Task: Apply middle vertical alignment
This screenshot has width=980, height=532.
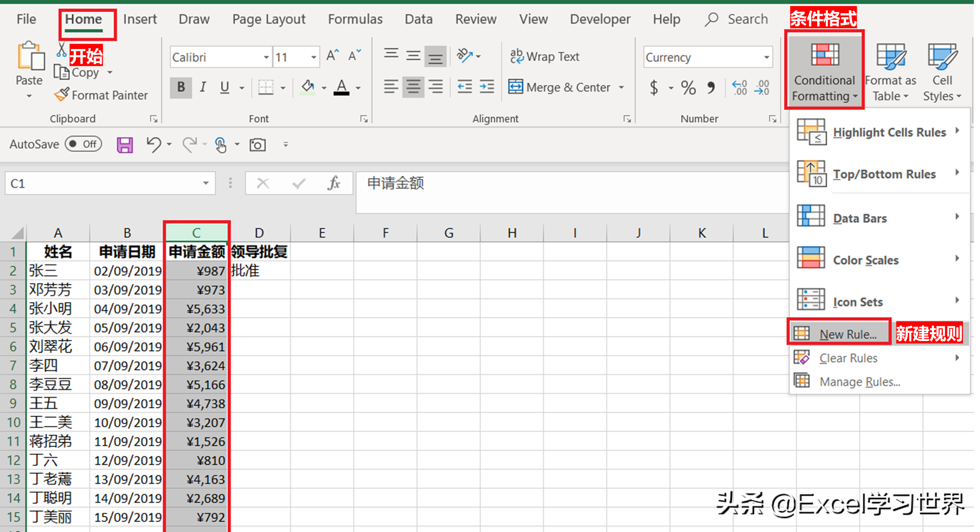Action: [413, 56]
